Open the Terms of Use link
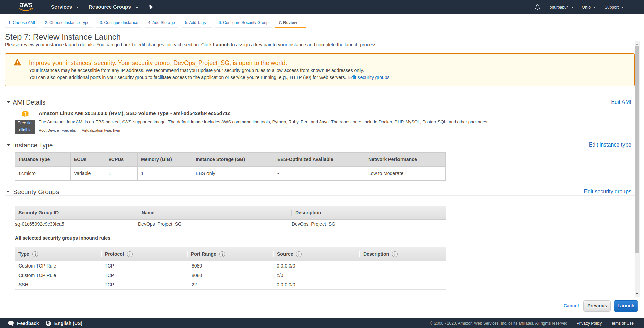 point(621,323)
